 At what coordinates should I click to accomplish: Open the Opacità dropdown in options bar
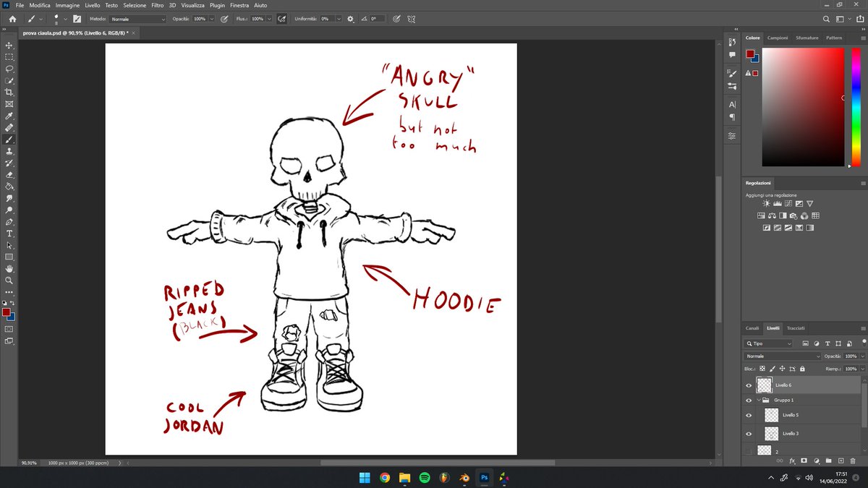(x=211, y=19)
